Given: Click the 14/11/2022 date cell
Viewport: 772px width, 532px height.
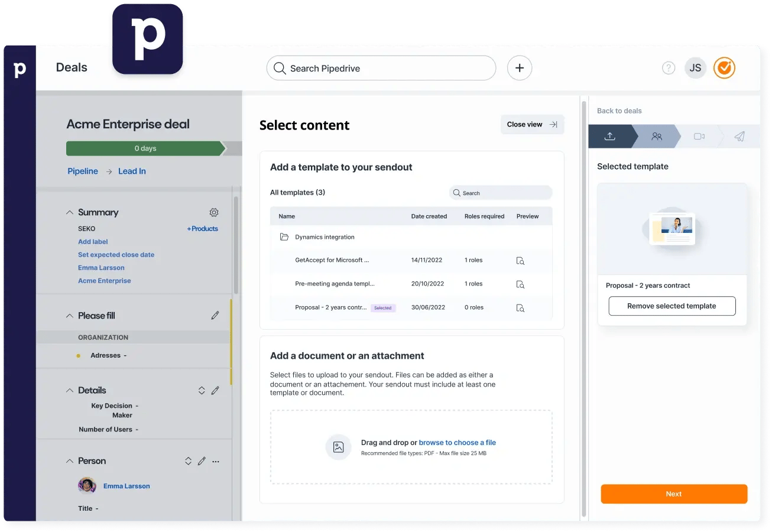Looking at the screenshot, I should point(427,260).
